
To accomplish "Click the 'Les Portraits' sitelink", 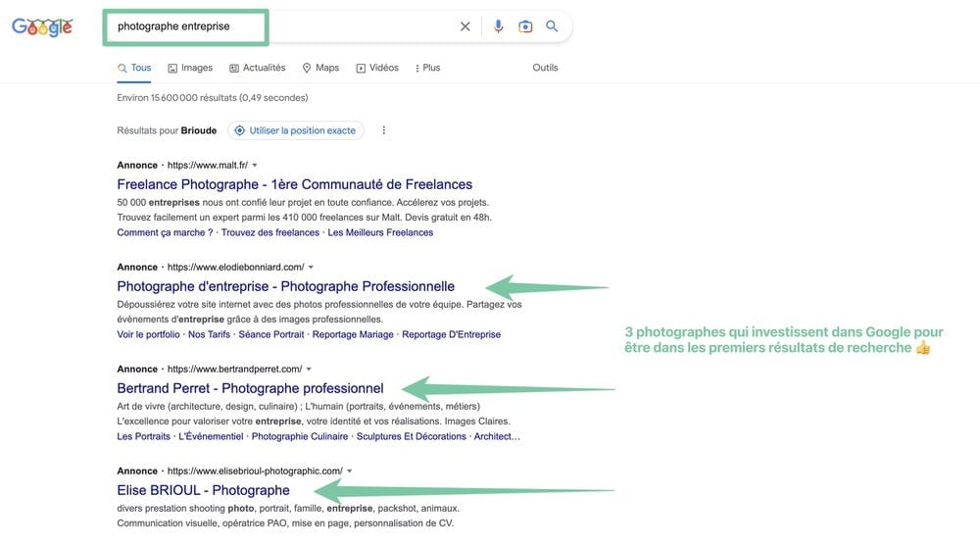I will click(143, 436).
